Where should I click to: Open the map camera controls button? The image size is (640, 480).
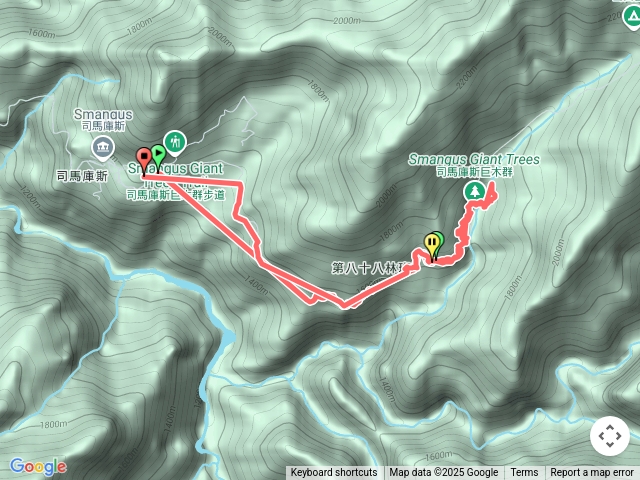(610, 436)
